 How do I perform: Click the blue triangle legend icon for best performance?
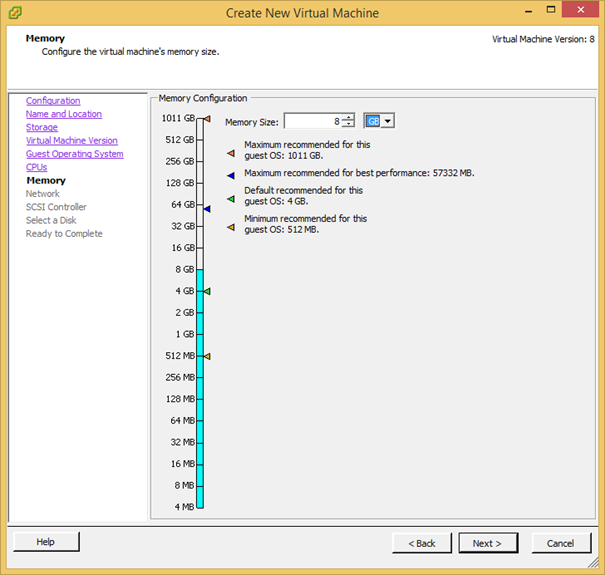pos(231,176)
